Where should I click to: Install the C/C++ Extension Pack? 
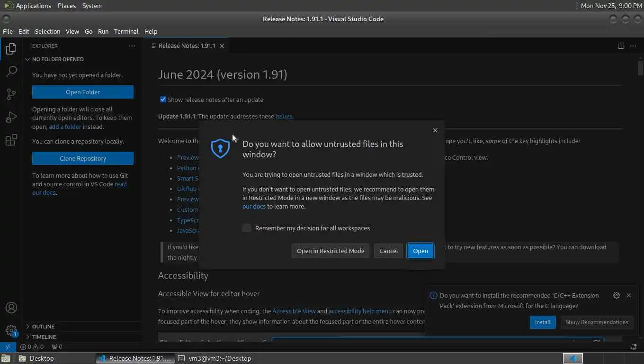click(x=543, y=322)
